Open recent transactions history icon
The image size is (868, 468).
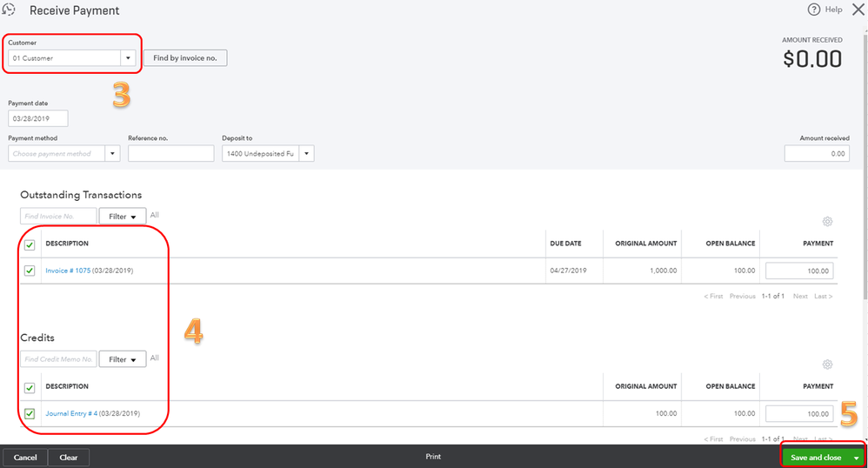pos(9,10)
